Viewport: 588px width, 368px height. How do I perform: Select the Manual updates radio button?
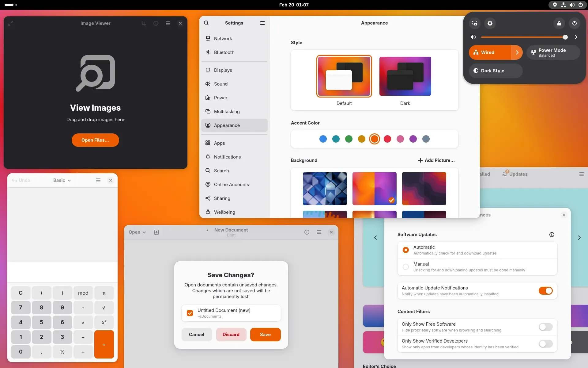(x=405, y=267)
